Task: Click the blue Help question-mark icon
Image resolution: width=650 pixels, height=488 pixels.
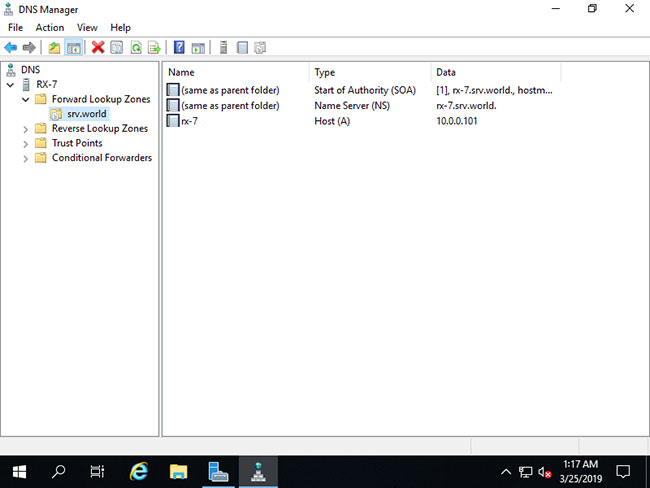Action: point(179,47)
